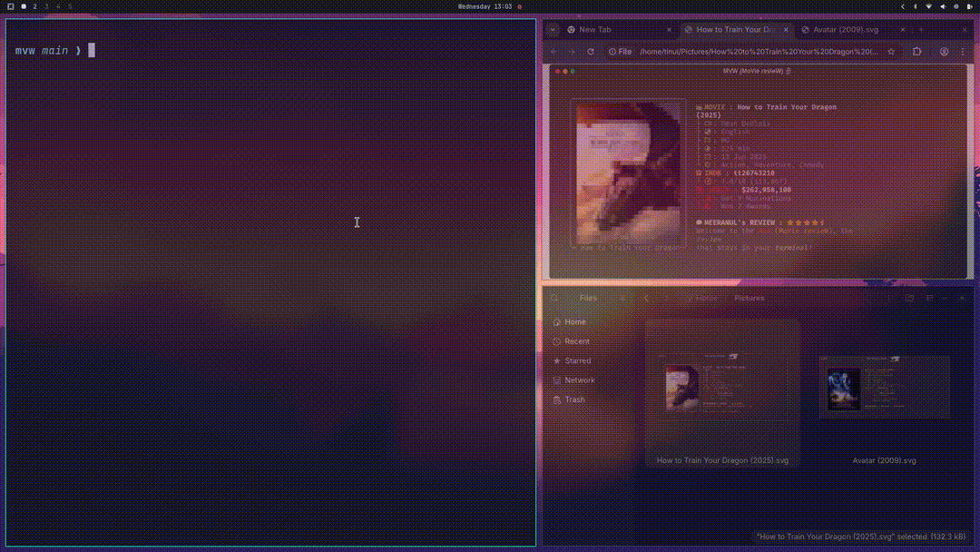Click the browser back arrow
The height and width of the screenshot is (552, 980).
(552, 52)
